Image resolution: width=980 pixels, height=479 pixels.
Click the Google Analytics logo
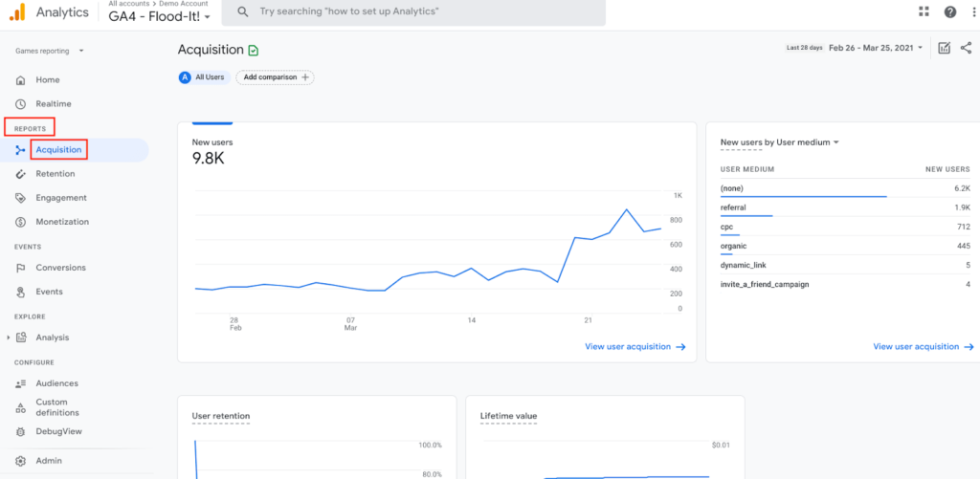coord(17,12)
